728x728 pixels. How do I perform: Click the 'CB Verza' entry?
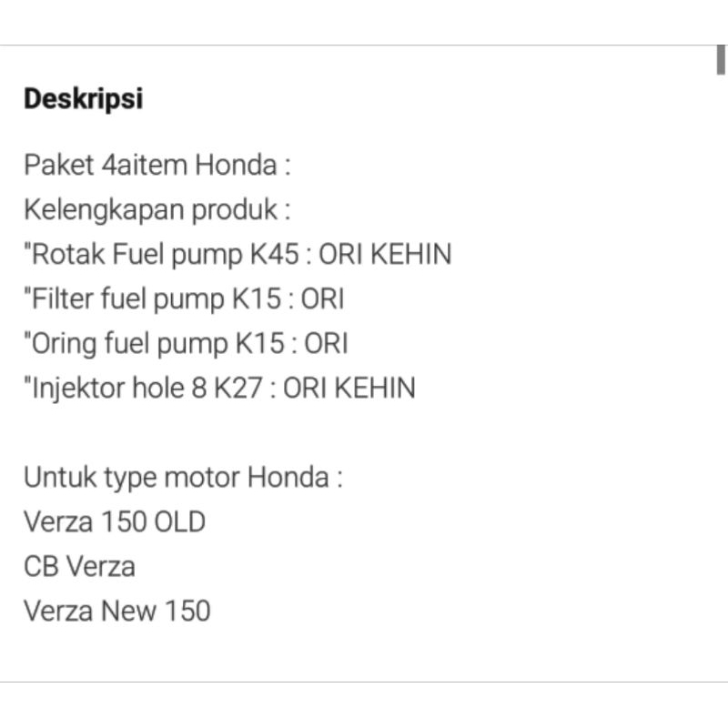(x=79, y=567)
